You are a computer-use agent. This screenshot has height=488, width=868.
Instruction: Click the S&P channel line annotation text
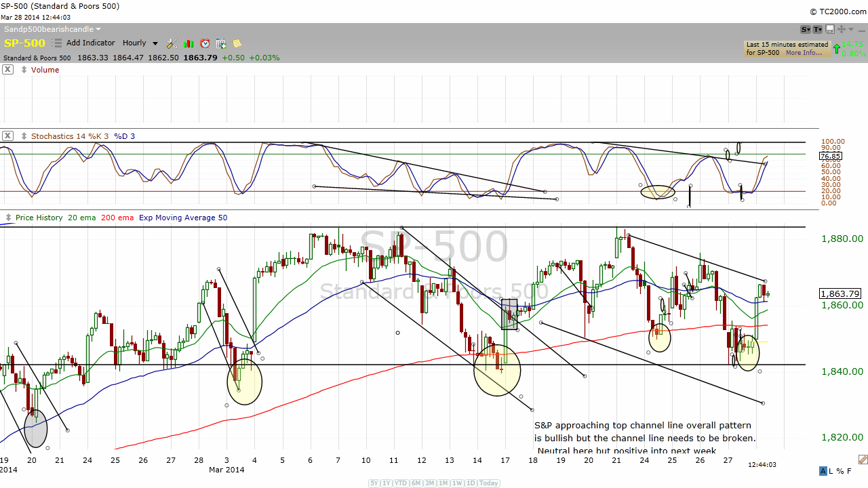click(644, 438)
